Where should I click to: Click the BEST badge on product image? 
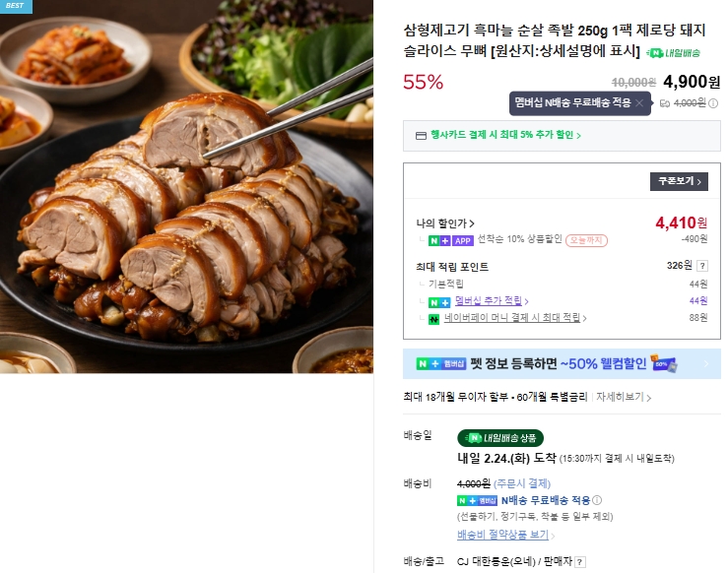pyautogui.click(x=16, y=6)
